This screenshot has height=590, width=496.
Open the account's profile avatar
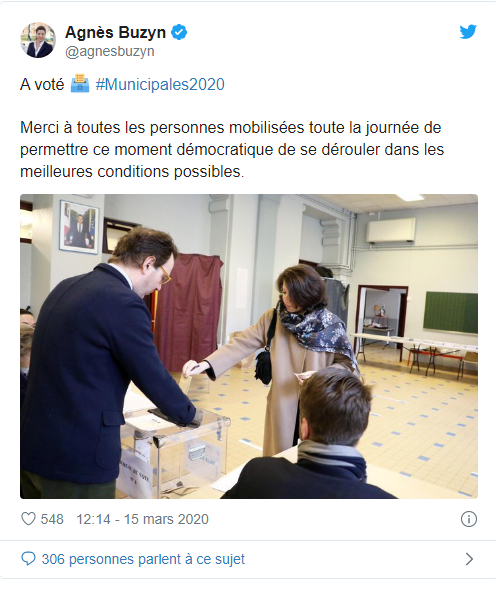(x=38, y=40)
